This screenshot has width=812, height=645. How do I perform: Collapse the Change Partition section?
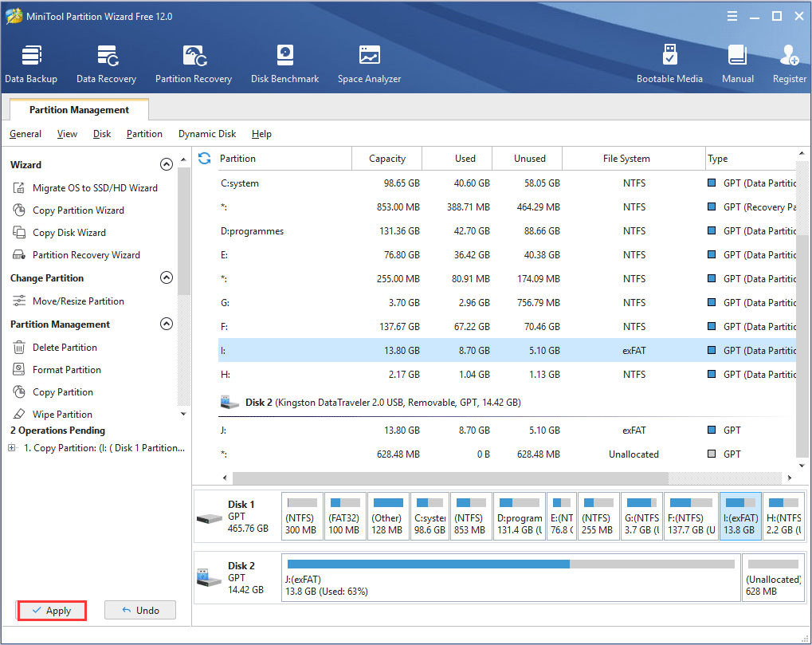click(x=167, y=278)
